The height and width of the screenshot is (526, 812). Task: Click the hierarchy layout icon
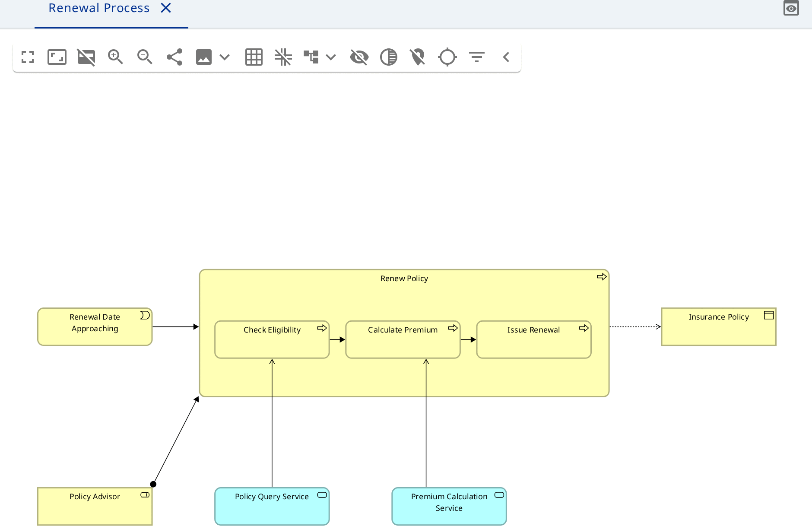(311, 57)
